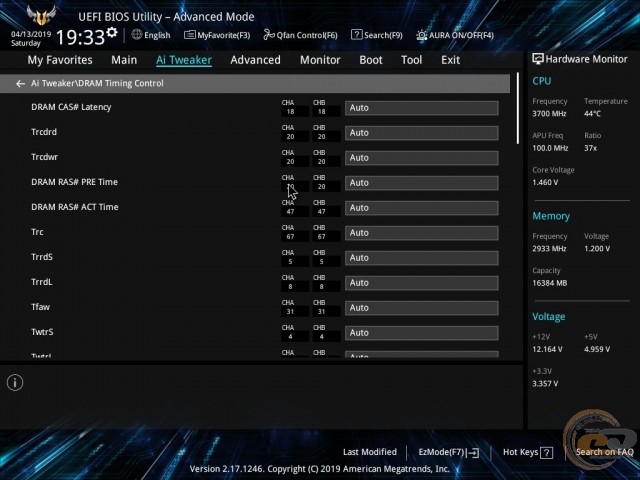Click the Hot Keys question mark icon
640x480 pixels.
[x=546, y=452]
